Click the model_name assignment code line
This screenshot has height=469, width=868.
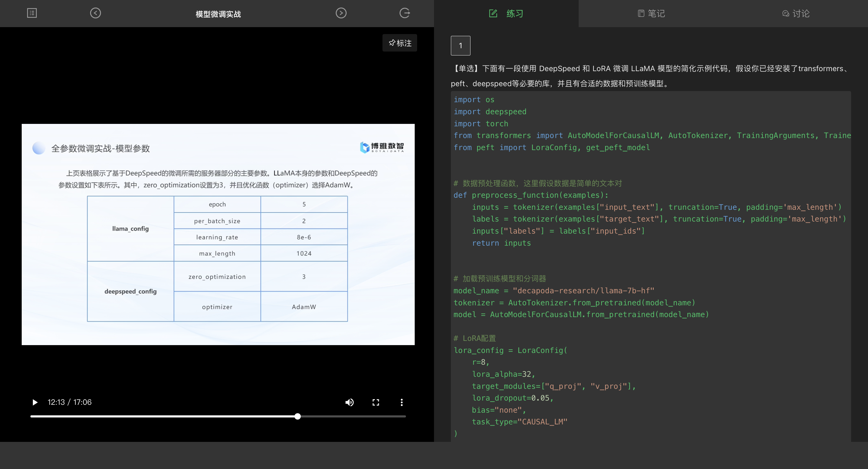(x=554, y=291)
